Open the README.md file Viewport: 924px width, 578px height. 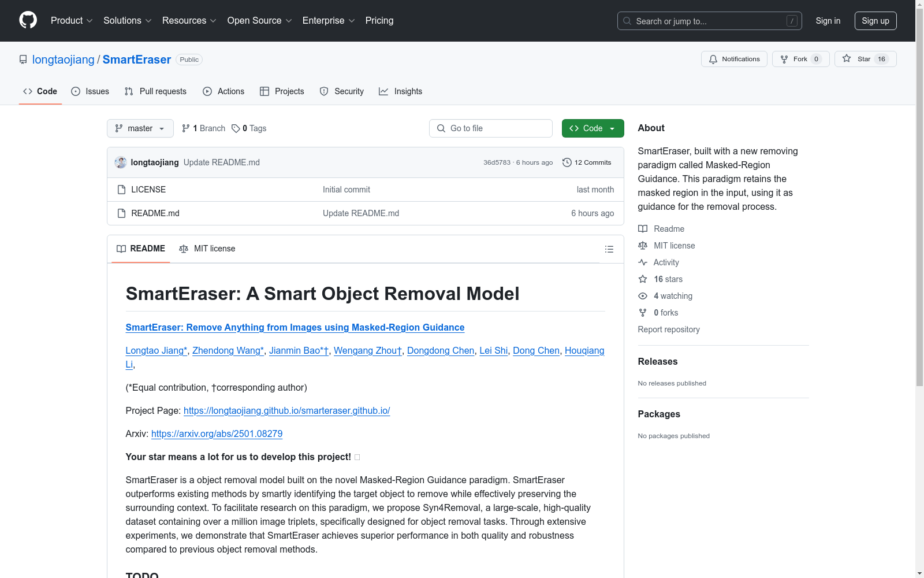(x=155, y=213)
